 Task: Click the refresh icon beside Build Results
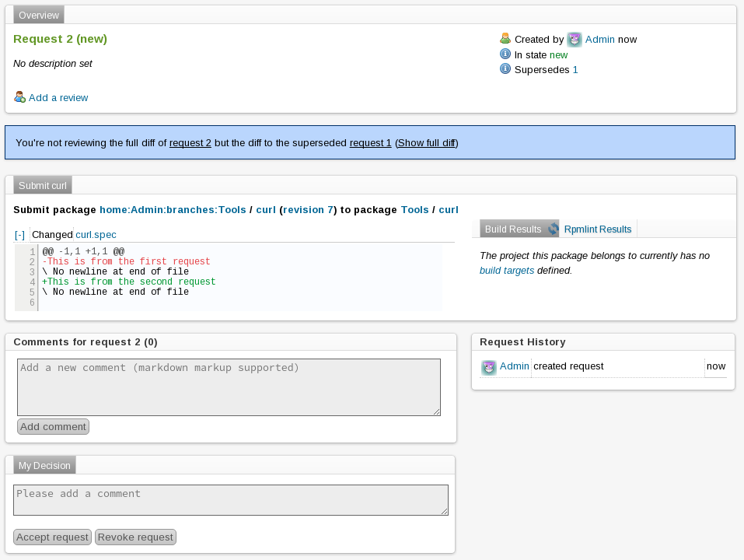(554, 229)
